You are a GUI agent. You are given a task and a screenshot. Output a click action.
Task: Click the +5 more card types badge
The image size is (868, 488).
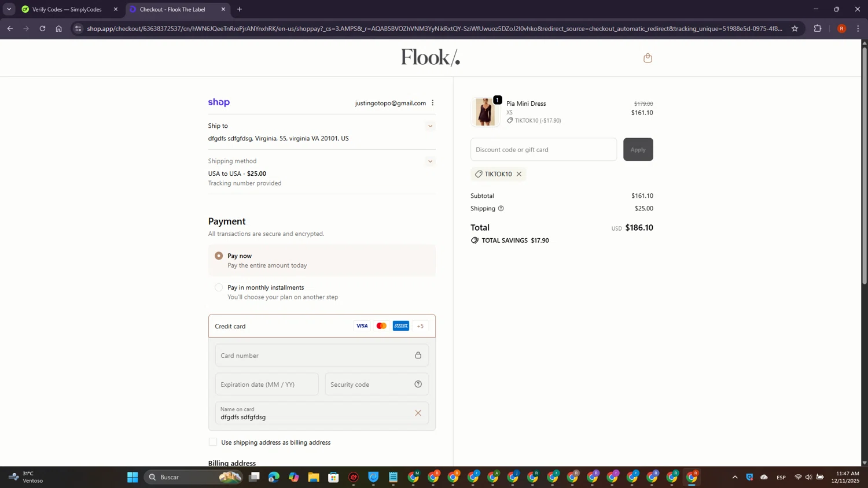pyautogui.click(x=421, y=326)
